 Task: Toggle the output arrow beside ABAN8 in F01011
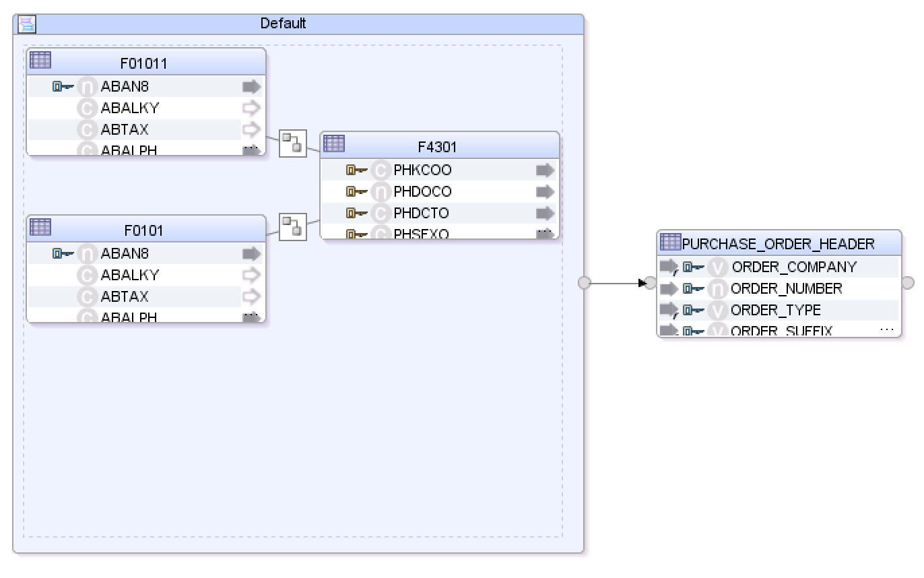click(x=251, y=86)
